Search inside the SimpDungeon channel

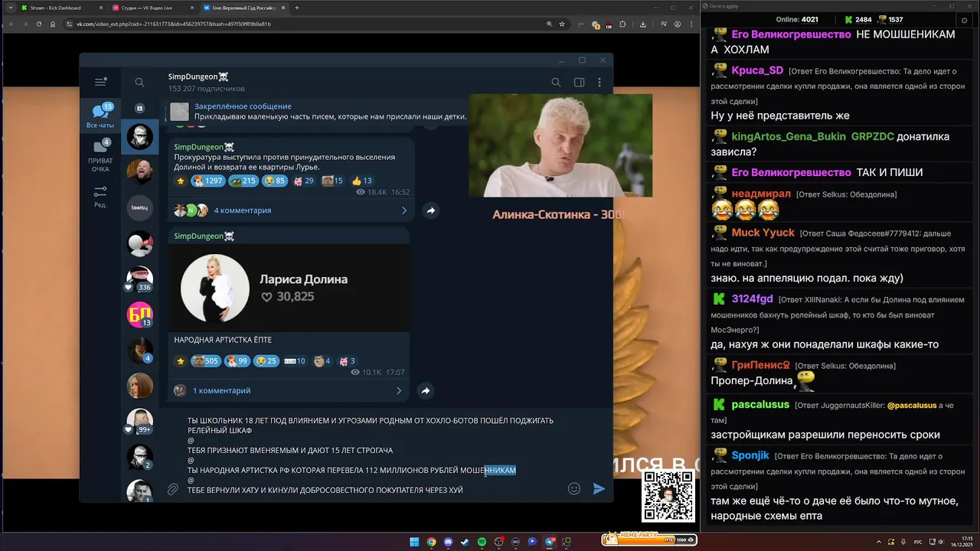(556, 82)
